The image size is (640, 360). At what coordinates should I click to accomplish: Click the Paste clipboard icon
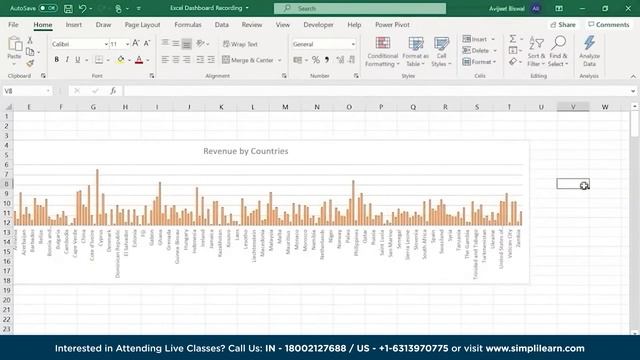point(15,44)
